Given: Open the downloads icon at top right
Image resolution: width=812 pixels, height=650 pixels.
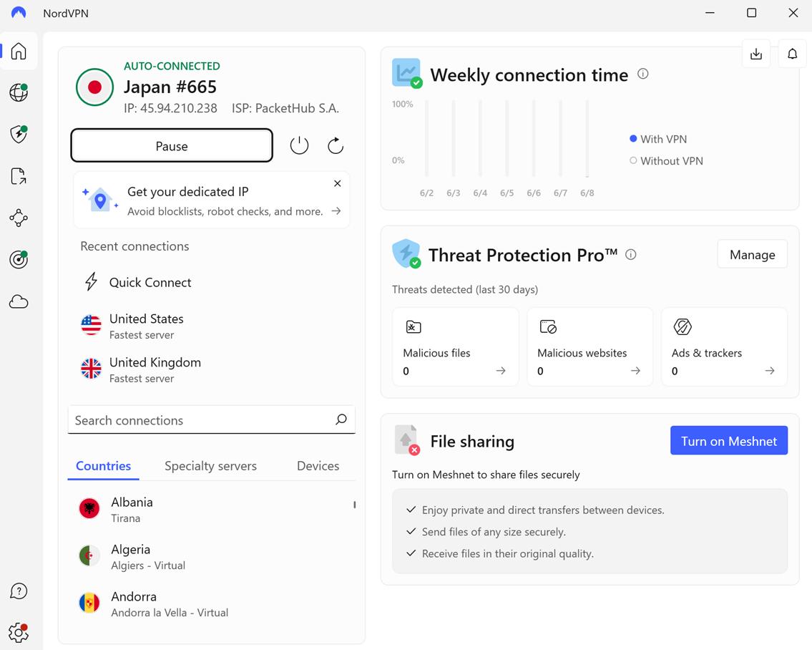Looking at the screenshot, I should pyautogui.click(x=756, y=54).
